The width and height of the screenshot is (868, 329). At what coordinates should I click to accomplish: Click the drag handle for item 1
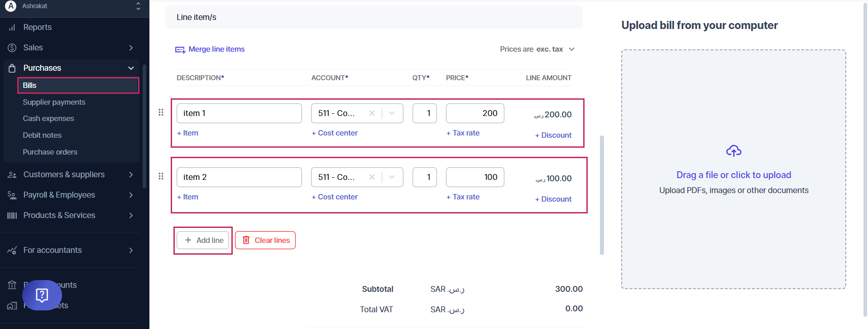point(161,112)
